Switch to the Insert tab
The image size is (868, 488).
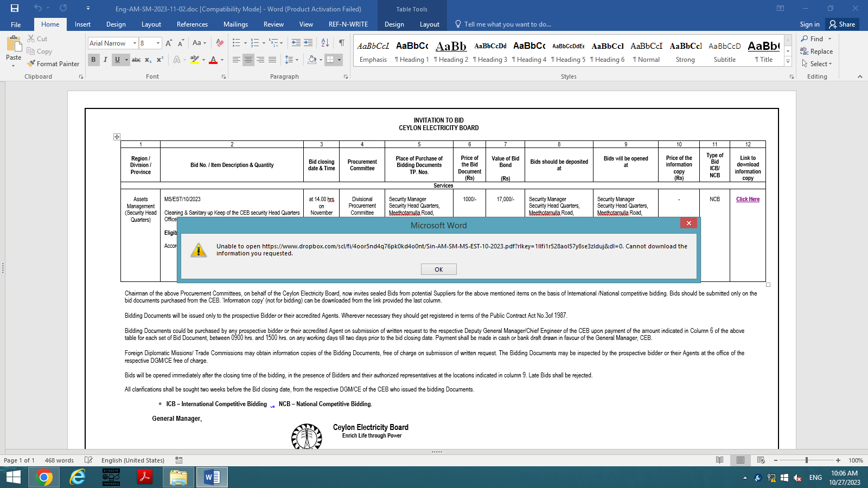tap(82, 24)
